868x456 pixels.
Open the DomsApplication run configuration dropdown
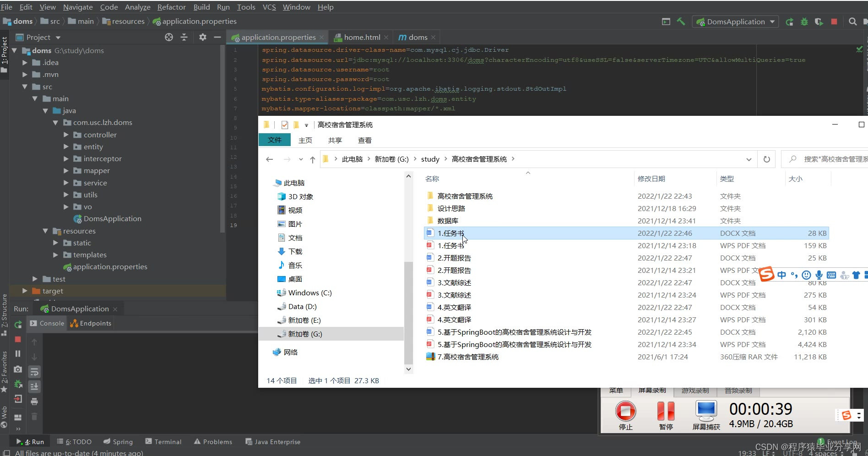(x=736, y=22)
